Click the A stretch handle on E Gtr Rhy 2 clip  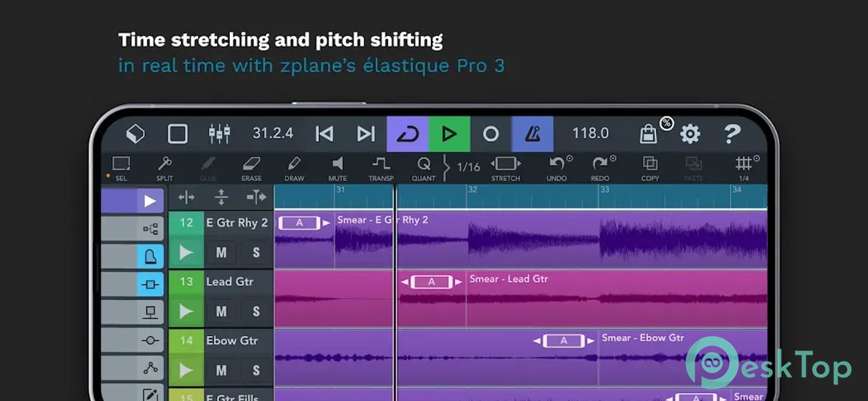pos(299,223)
